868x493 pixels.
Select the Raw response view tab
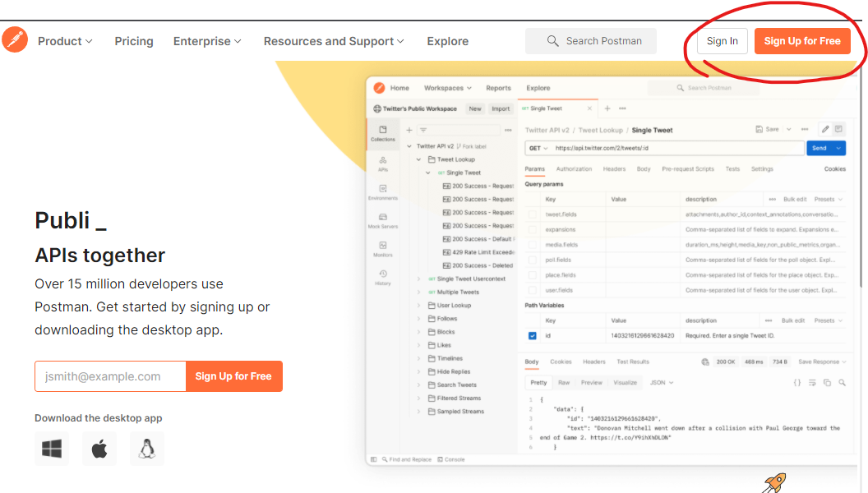564,382
